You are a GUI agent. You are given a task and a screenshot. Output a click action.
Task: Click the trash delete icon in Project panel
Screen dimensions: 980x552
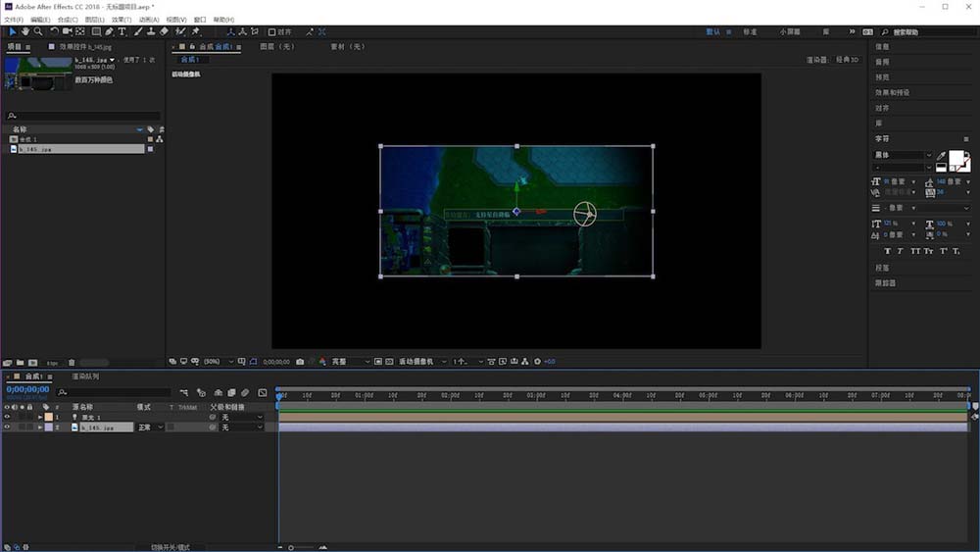click(72, 363)
